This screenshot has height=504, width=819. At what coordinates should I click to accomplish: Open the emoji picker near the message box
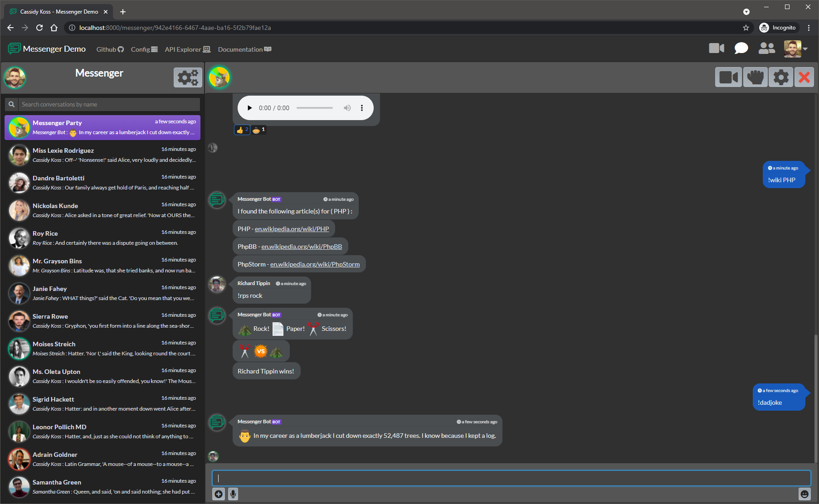pos(804,494)
